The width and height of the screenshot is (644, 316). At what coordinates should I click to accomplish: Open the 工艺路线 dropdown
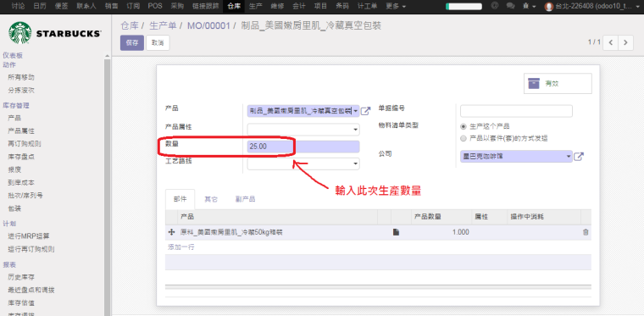tap(303, 164)
